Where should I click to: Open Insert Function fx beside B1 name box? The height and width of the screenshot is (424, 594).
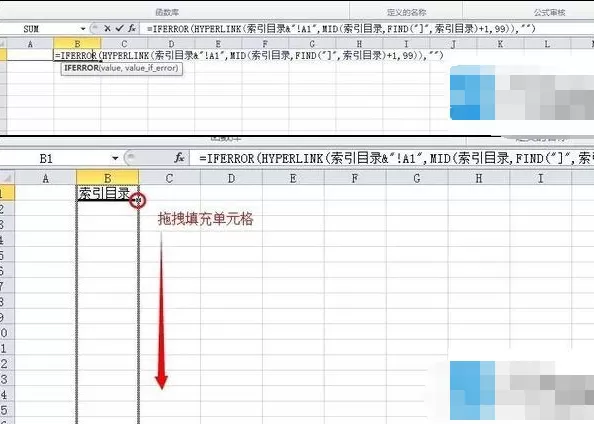pos(179,158)
